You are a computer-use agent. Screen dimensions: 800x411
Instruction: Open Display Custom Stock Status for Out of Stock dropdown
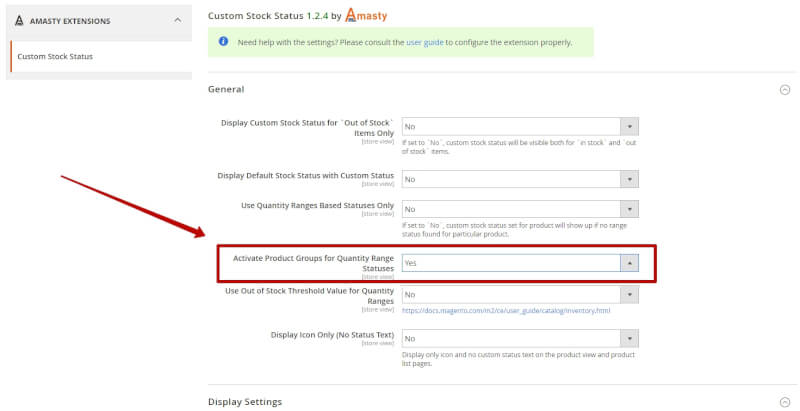click(x=520, y=126)
